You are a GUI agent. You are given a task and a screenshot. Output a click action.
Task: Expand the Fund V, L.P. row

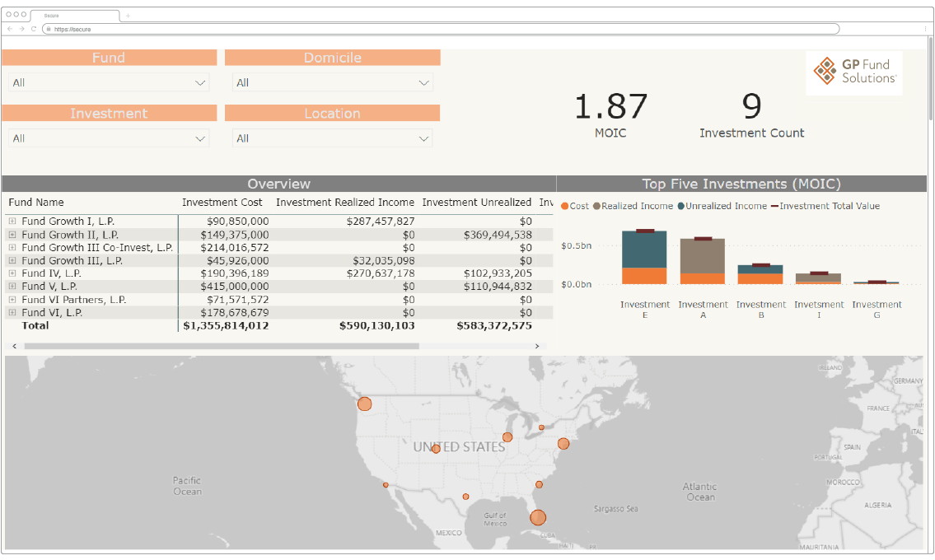coord(12,287)
